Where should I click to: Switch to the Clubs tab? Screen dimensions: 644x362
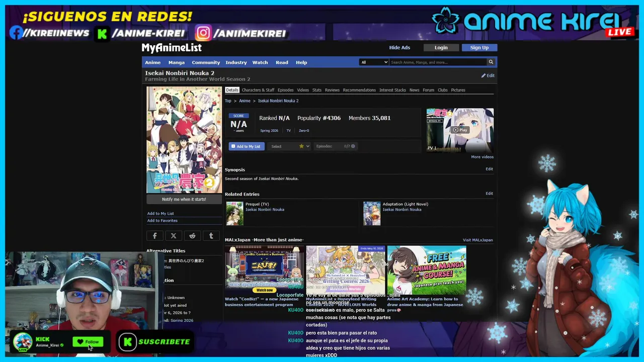click(x=443, y=90)
